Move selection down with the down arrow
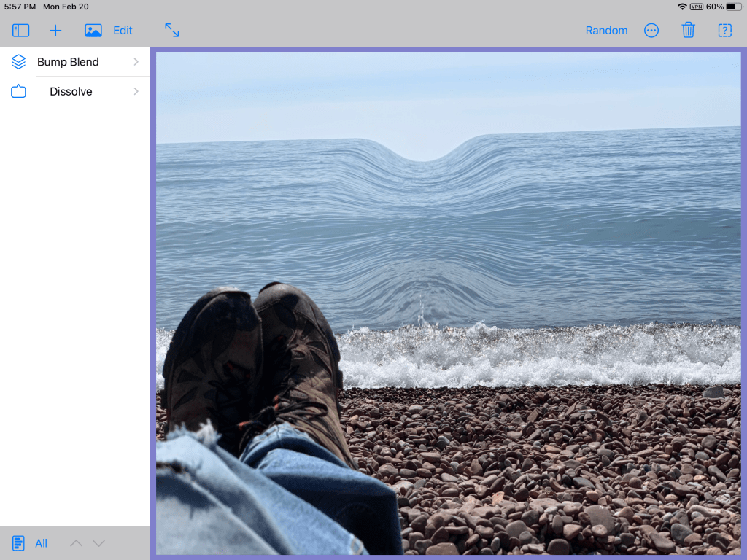The height and width of the screenshot is (560, 747). [x=99, y=543]
